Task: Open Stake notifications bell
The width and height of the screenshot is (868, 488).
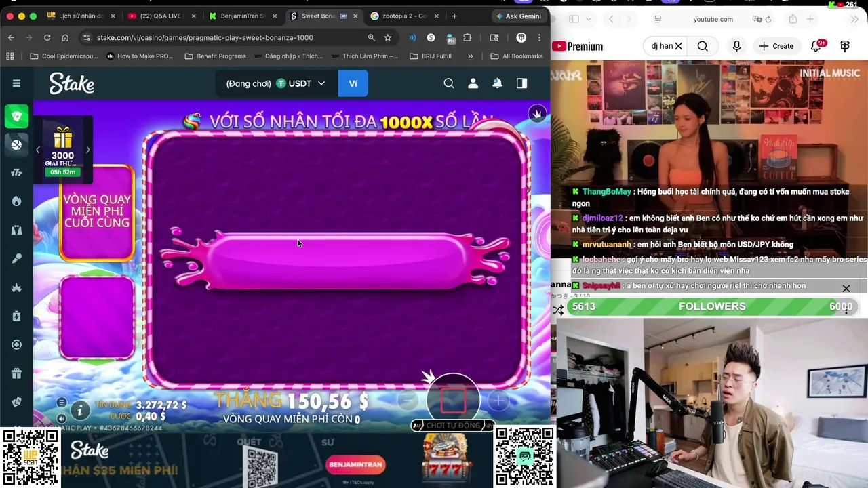Action: click(x=497, y=83)
